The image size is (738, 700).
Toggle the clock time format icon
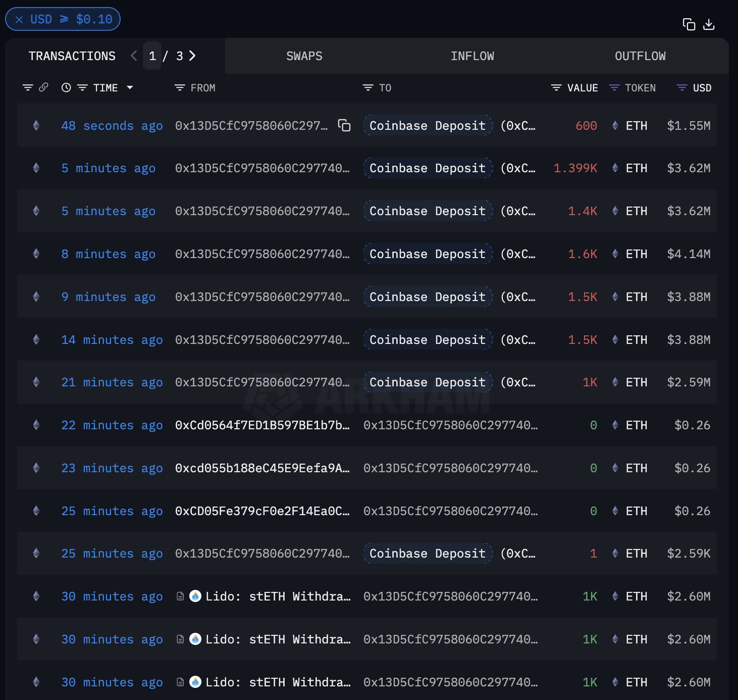click(66, 87)
